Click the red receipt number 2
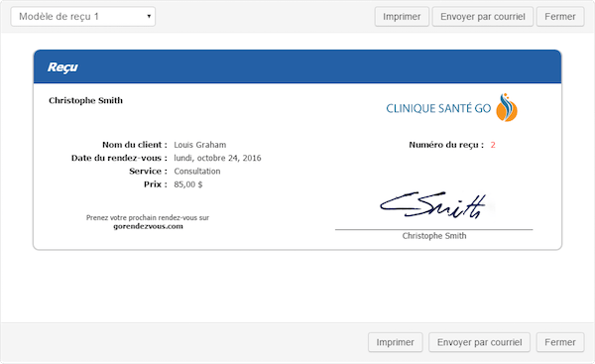The width and height of the screenshot is (595, 364). (493, 145)
